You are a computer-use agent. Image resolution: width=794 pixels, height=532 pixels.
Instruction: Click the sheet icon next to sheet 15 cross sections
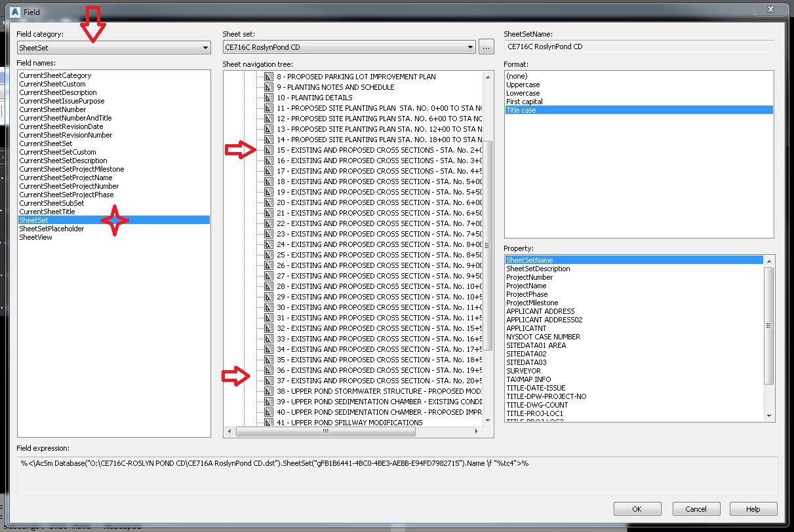click(268, 149)
